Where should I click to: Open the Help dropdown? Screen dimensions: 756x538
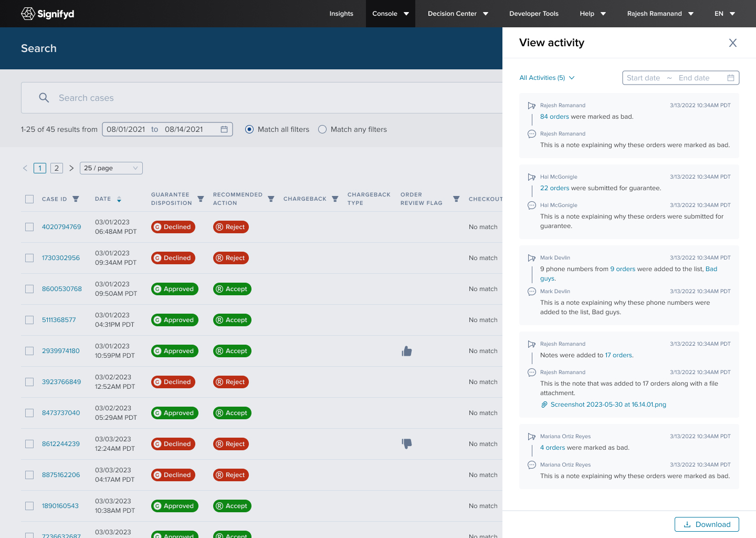click(593, 14)
